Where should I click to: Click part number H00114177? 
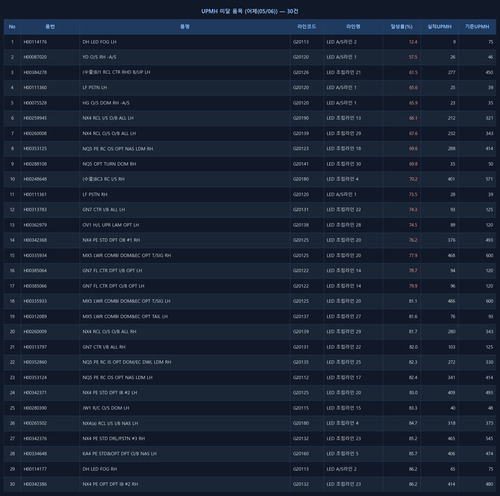(35, 469)
